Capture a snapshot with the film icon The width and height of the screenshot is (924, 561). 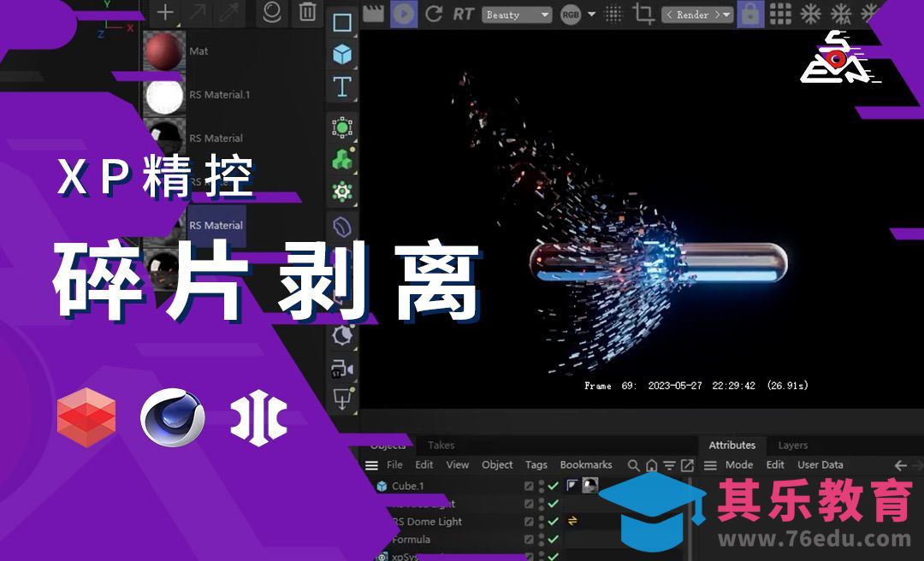pos(372,14)
